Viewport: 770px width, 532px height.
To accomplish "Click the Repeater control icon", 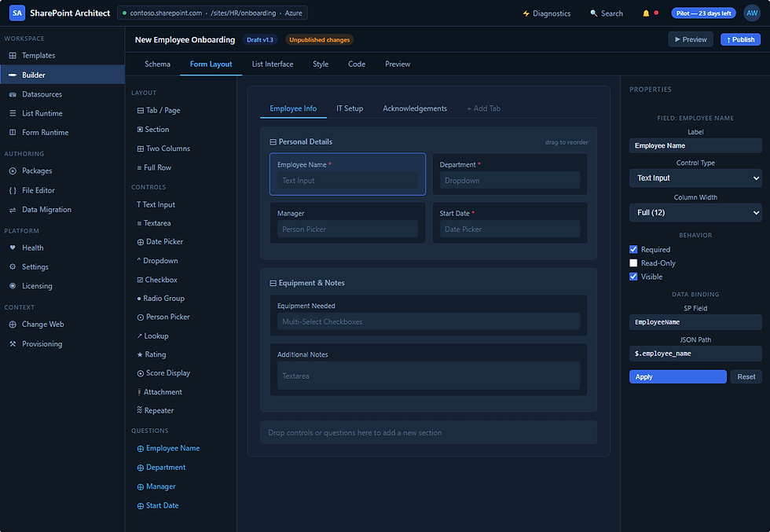I will click(140, 410).
